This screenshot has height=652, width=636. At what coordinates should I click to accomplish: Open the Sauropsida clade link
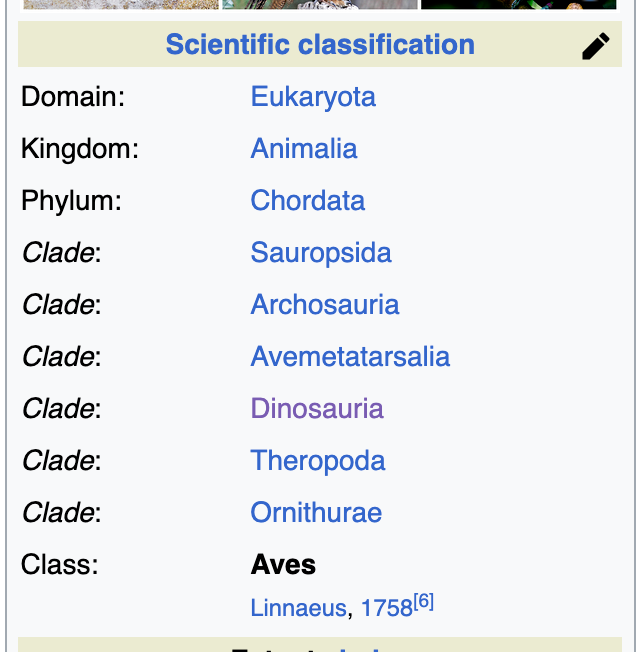(x=321, y=253)
